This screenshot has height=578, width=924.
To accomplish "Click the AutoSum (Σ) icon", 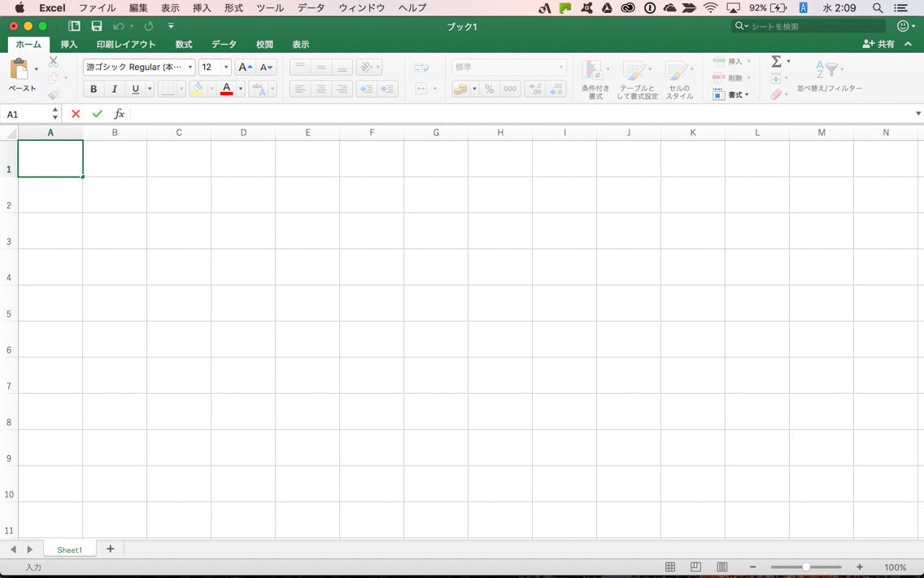I will (x=777, y=60).
